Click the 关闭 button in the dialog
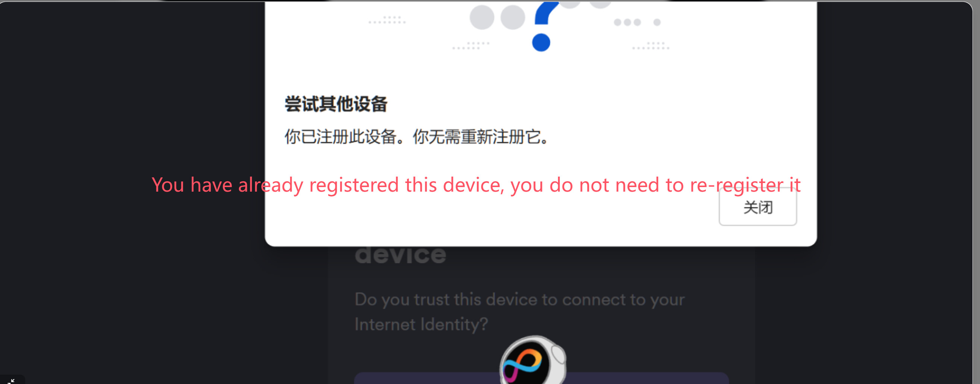This screenshot has width=980, height=384. (758, 207)
